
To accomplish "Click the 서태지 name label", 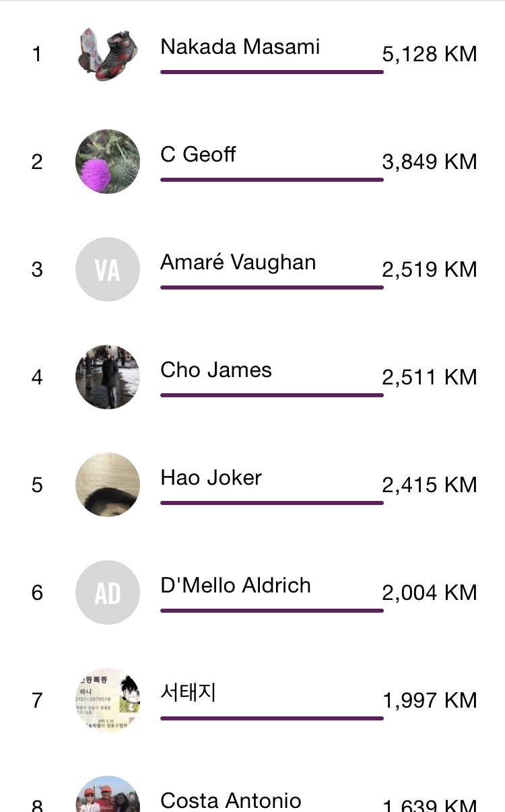I will click(189, 693).
